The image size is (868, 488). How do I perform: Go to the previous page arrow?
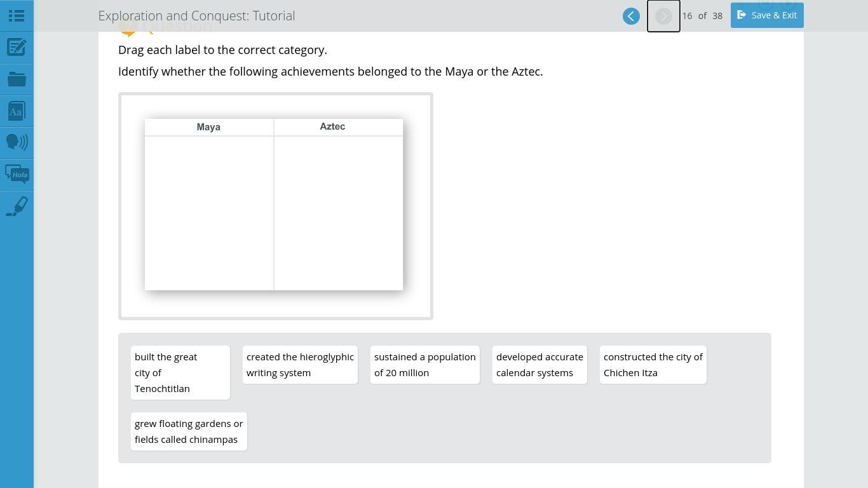pos(631,16)
